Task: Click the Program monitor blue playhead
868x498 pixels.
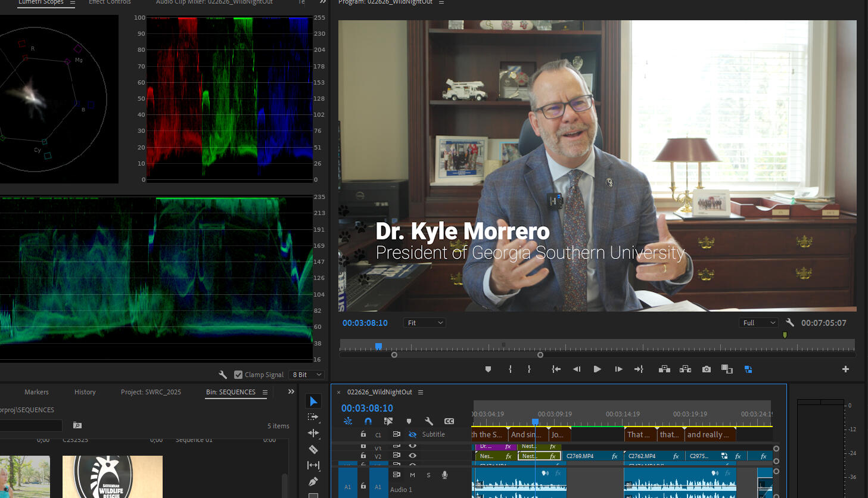Action: [378, 346]
